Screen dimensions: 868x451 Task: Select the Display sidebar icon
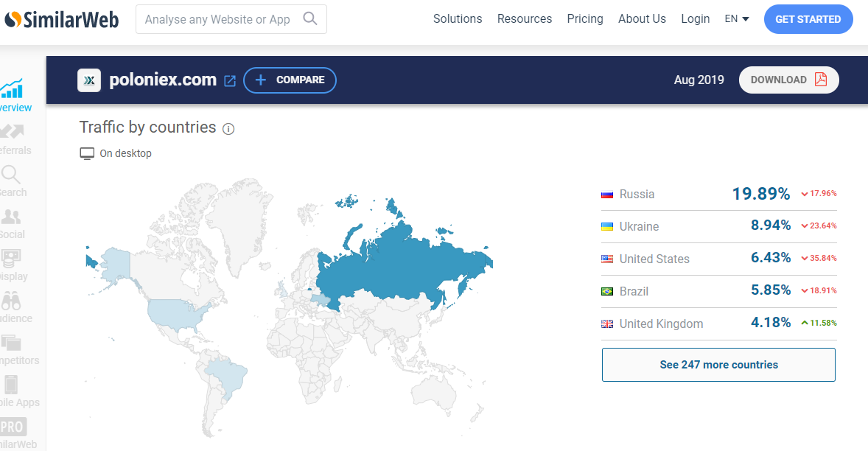point(11,258)
